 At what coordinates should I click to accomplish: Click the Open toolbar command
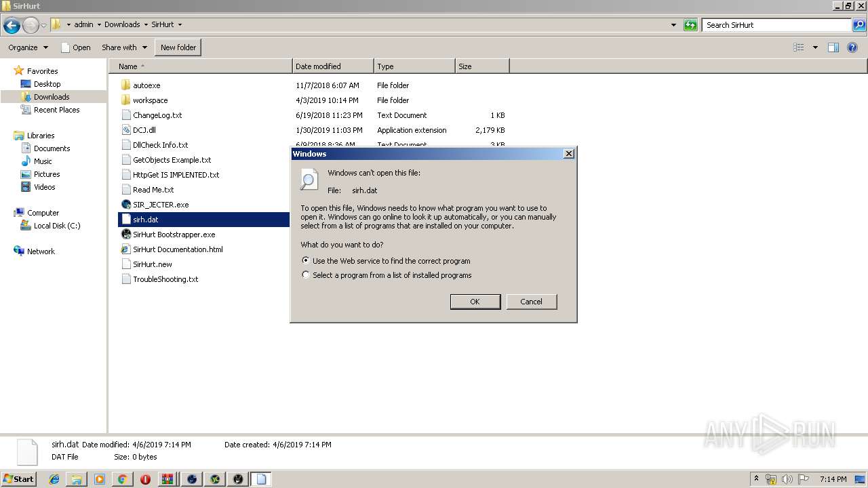click(x=75, y=47)
